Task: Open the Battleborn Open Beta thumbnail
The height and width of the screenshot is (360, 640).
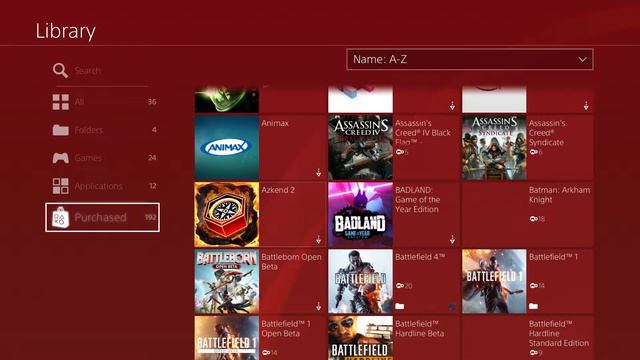Action: [x=227, y=281]
